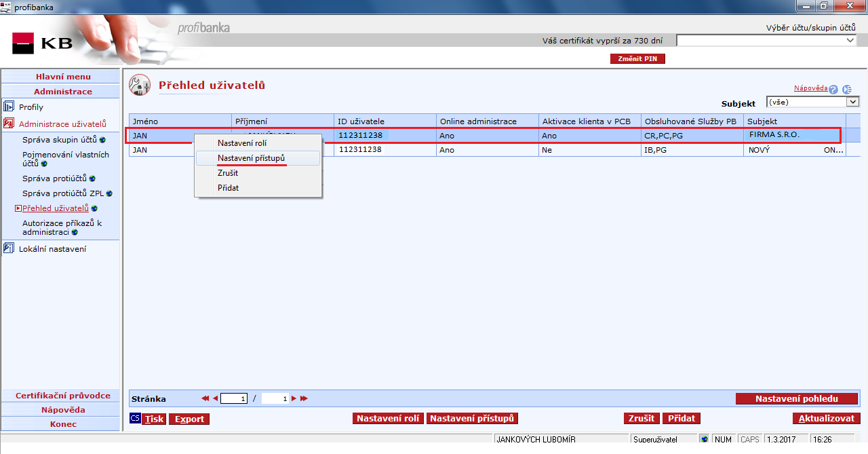The width and height of the screenshot is (868, 454).
Task: Click the current page number field
Action: click(234, 399)
